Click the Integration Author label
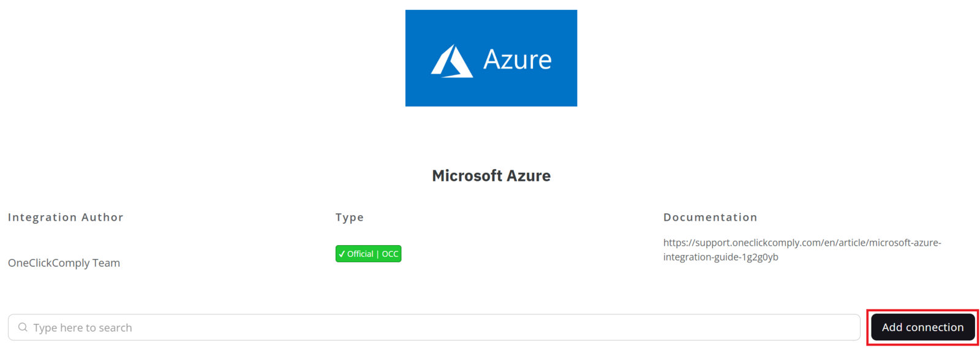This screenshot has width=980, height=353. pos(66,217)
